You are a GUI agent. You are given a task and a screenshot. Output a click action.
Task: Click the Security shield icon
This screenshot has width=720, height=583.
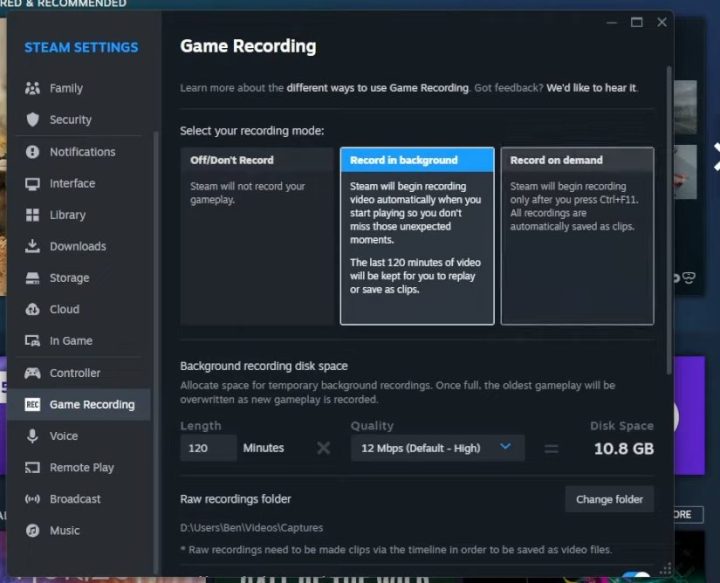pos(32,119)
